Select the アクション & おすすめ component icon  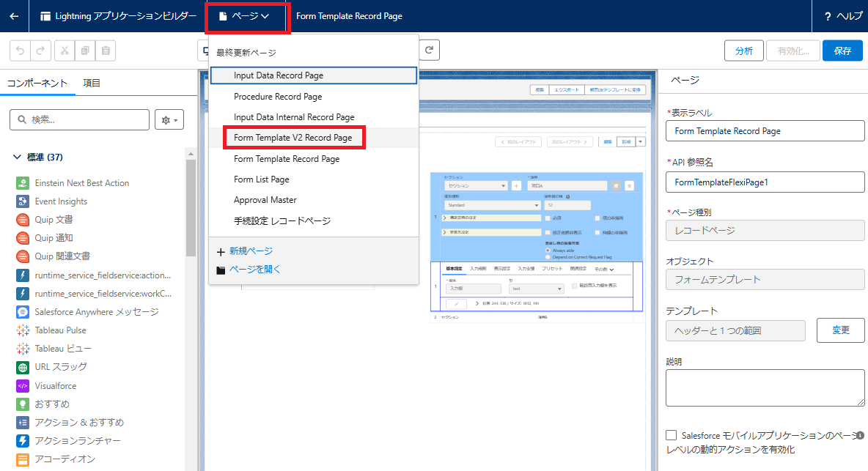point(23,423)
